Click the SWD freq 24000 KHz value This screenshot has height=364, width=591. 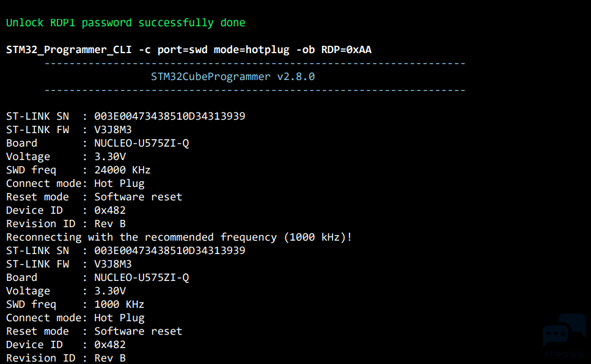tap(122, 170)
